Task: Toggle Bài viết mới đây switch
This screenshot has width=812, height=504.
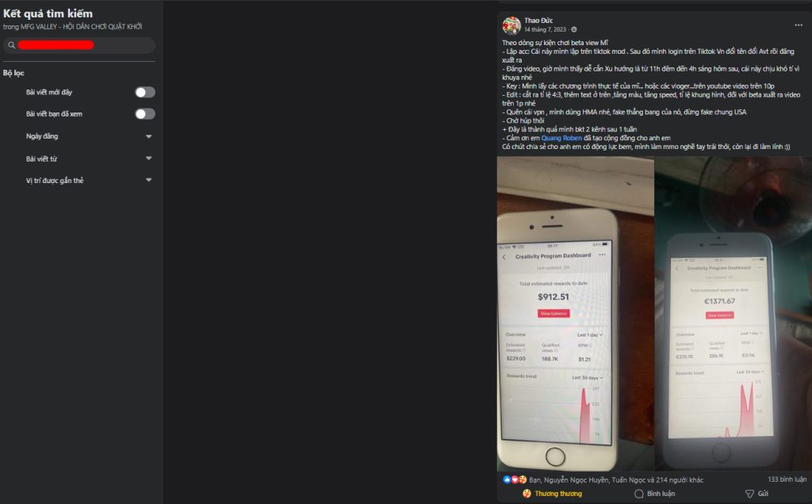Action: 145,92
